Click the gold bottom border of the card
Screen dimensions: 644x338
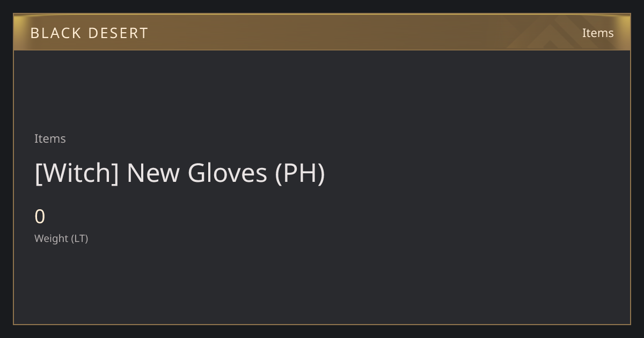[322, 325]
